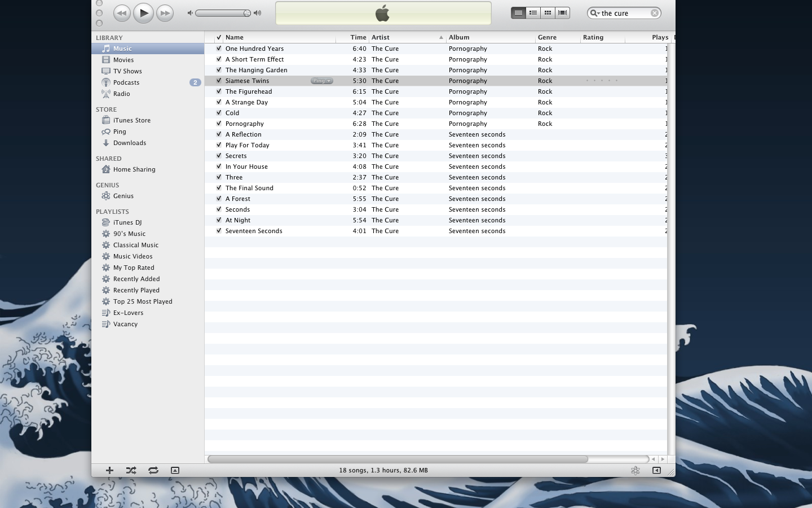
Task: Switch to grid view
Action: point(548,13)
